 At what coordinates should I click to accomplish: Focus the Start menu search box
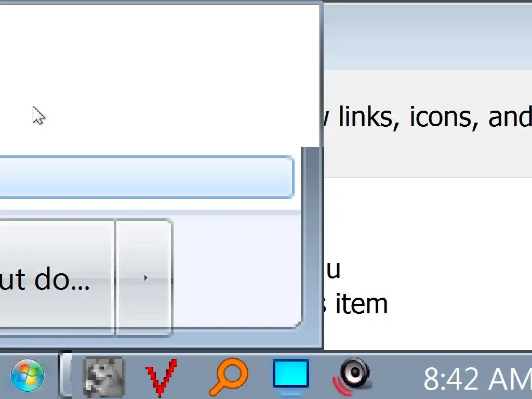pyautogui.click(x=147, y=177)
